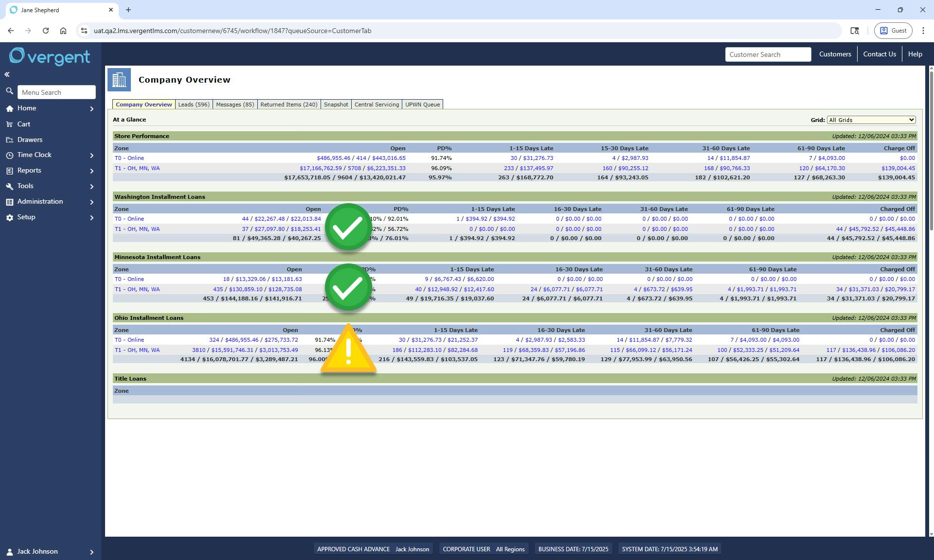Click the $22,267.48 Washington open amount
The image size is (934, 560).
pyautogui.click(x=269, y=219)
